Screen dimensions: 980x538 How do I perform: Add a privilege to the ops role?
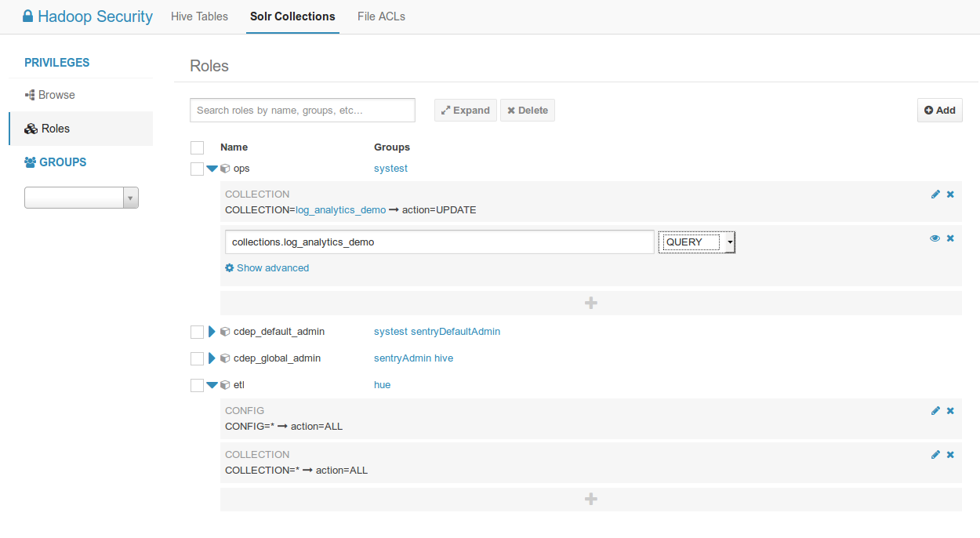[x=591, y=303]
